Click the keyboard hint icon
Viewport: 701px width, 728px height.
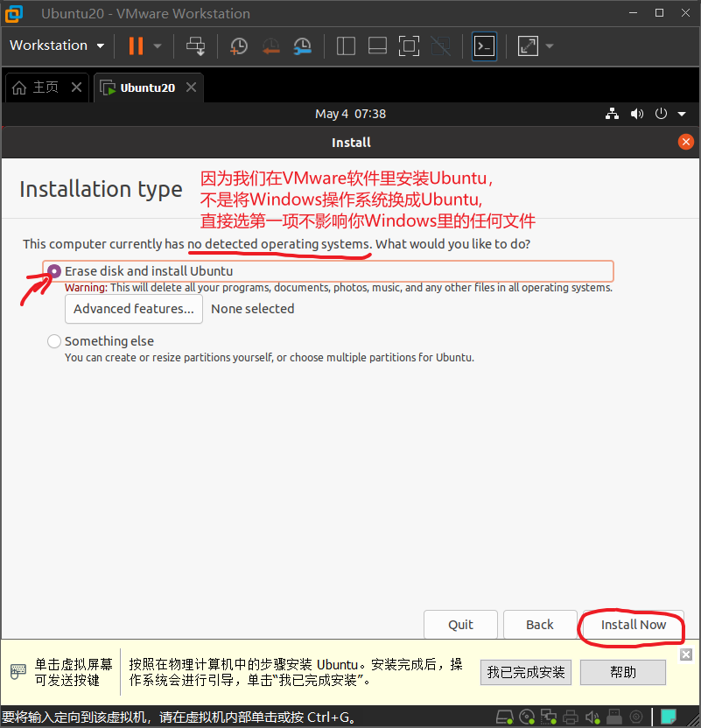coord(18,671)
